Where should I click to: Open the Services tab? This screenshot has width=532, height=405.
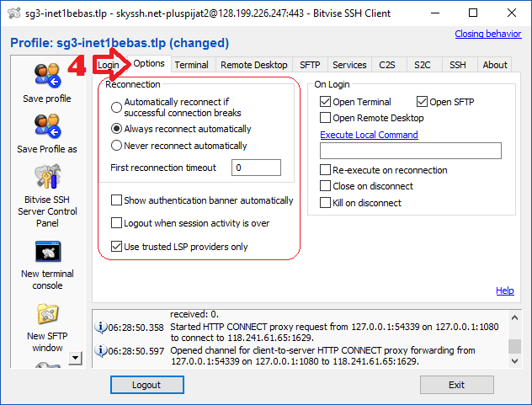(349, 65)
